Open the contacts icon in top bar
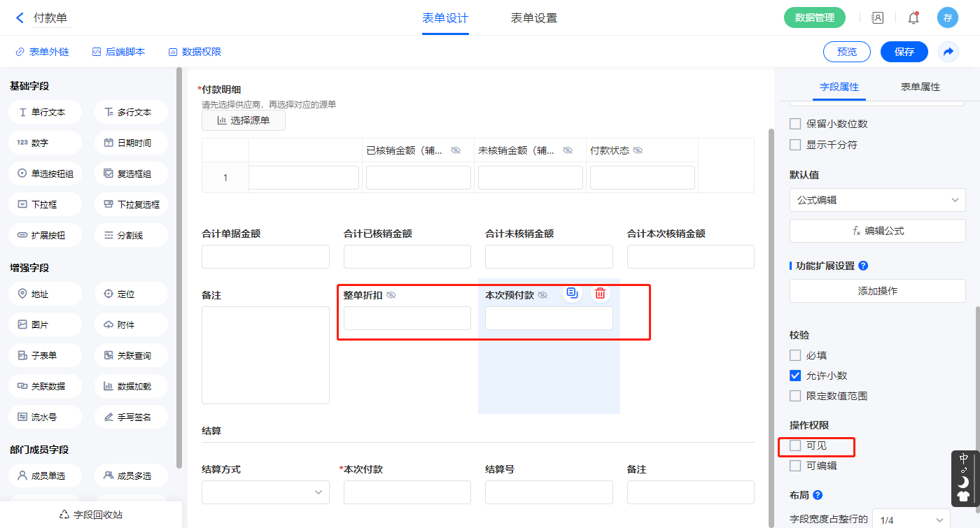The width and height of the screenshot is (980, 528). [877, 18]
